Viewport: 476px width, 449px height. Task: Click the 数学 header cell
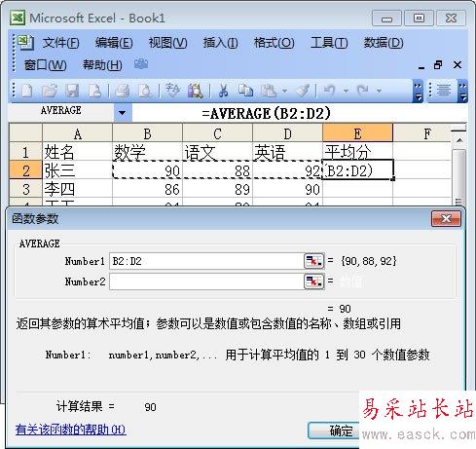(x=147, y=152)
